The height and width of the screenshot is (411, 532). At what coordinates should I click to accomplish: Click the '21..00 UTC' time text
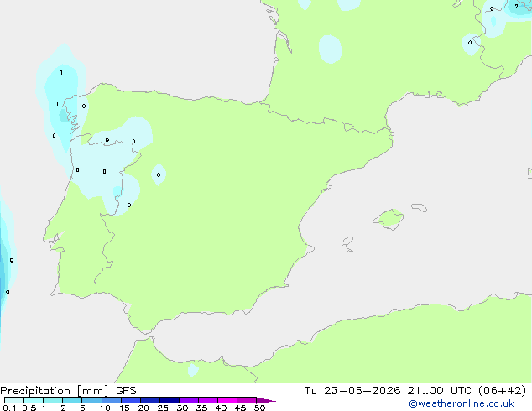click(440, 391)
